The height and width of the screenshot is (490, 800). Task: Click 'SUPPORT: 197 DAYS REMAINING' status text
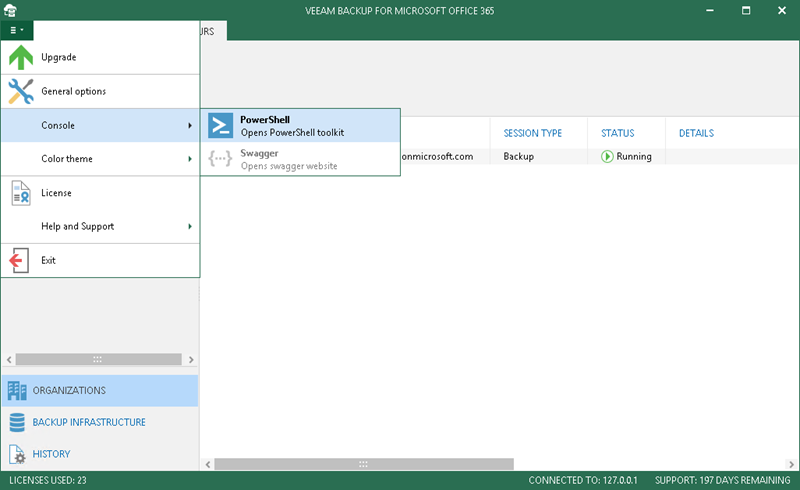point(722,480)
